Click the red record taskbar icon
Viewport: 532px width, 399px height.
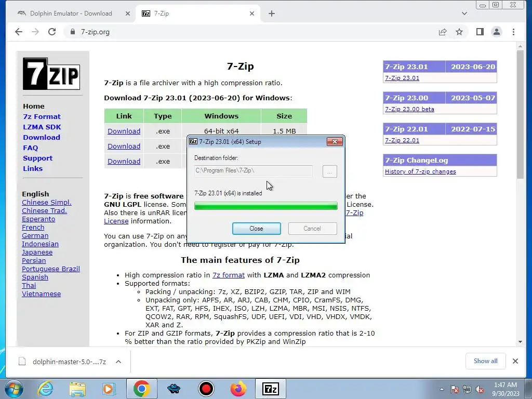tap(206, 389)
